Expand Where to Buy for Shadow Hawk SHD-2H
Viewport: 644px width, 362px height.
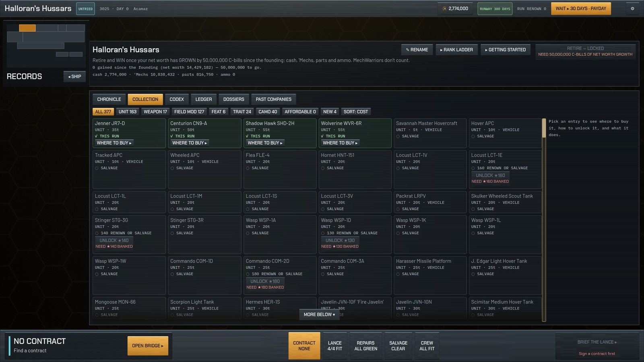tap(265, 143)
